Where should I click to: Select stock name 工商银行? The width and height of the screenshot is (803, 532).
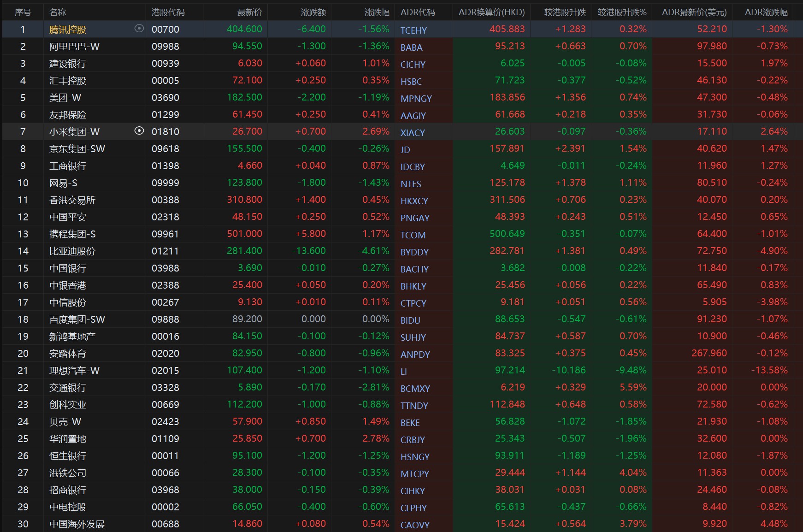tap(68, 166)
